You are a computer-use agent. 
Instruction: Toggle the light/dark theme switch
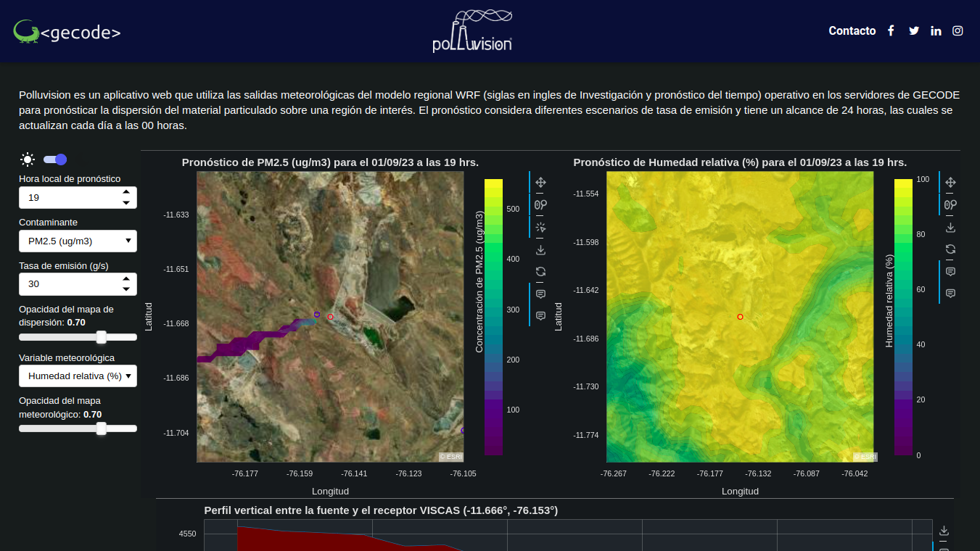coord(55,159)
